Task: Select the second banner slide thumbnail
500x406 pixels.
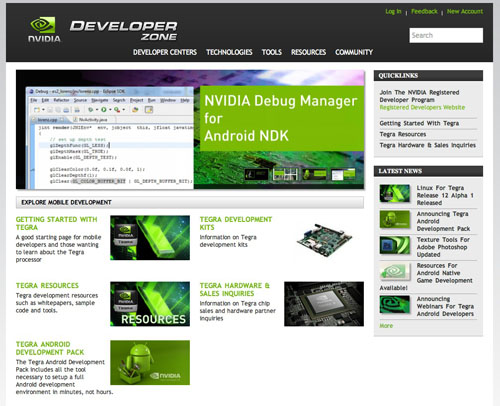Action: 285,174
